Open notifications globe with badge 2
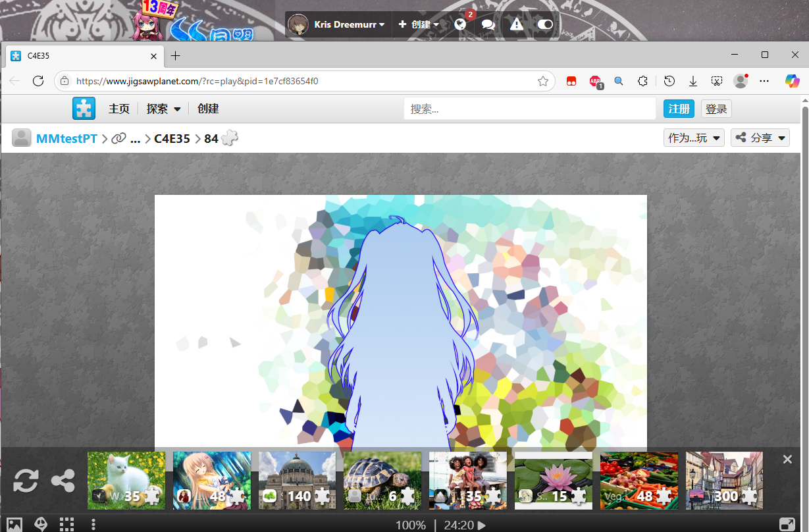The width and height of the screenshot is (809, 532). click(460, 24)
